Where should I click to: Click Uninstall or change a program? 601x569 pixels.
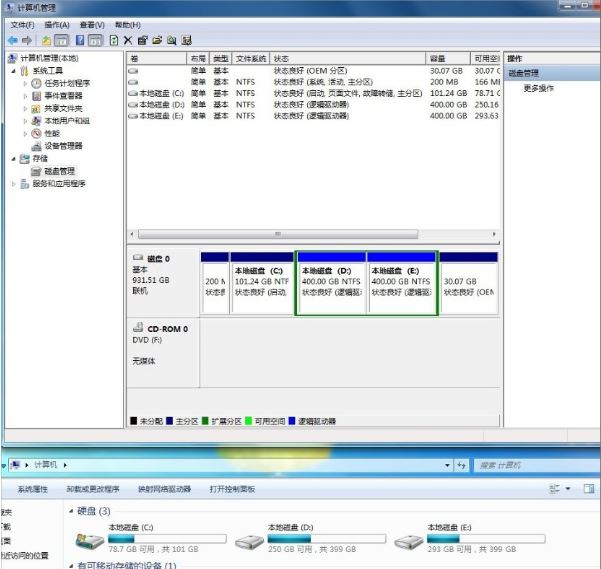(93, 489)
